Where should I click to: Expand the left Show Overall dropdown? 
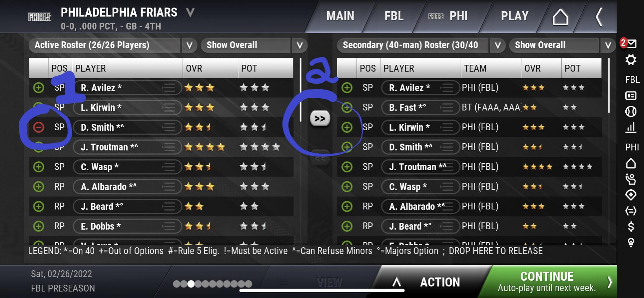pyautogui.click(x=300, y=45)
